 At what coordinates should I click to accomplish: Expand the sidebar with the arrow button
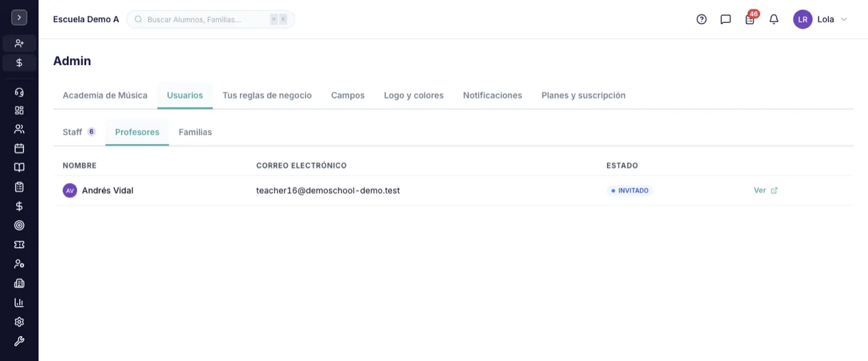point(19,17)
